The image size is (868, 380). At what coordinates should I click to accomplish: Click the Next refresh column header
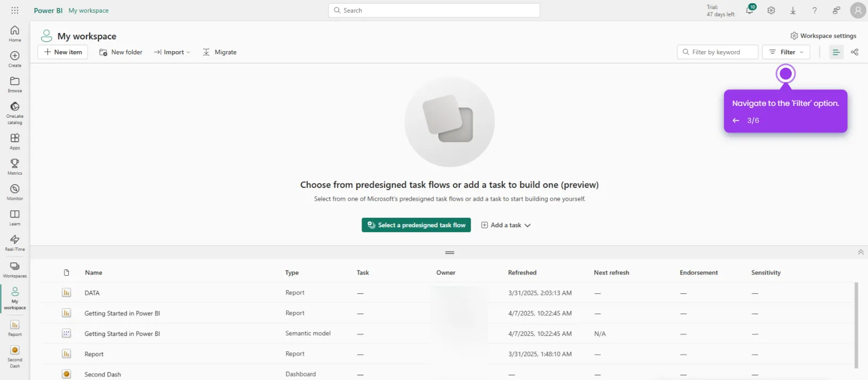(611, 272)
